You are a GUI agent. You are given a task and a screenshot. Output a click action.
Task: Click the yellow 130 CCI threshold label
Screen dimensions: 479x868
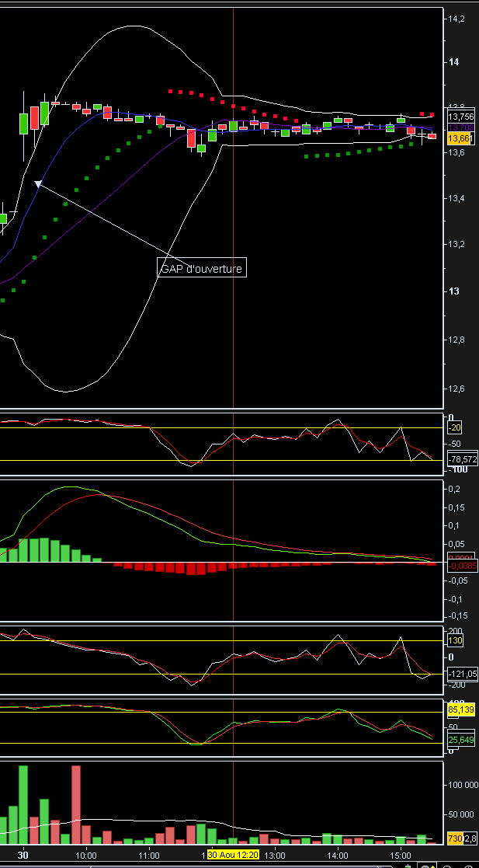[x=455, y=640]
